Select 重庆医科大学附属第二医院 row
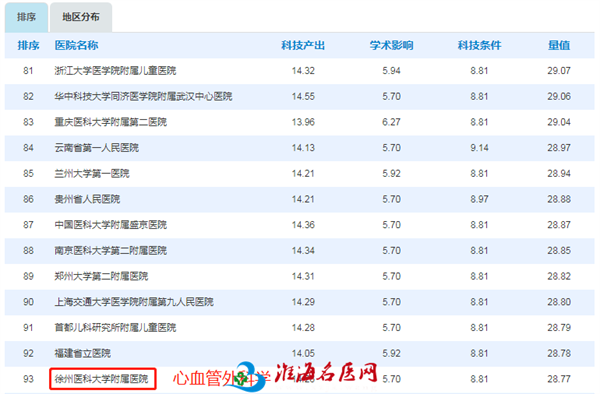Screen dimensions: 600x394 point(300,122)
